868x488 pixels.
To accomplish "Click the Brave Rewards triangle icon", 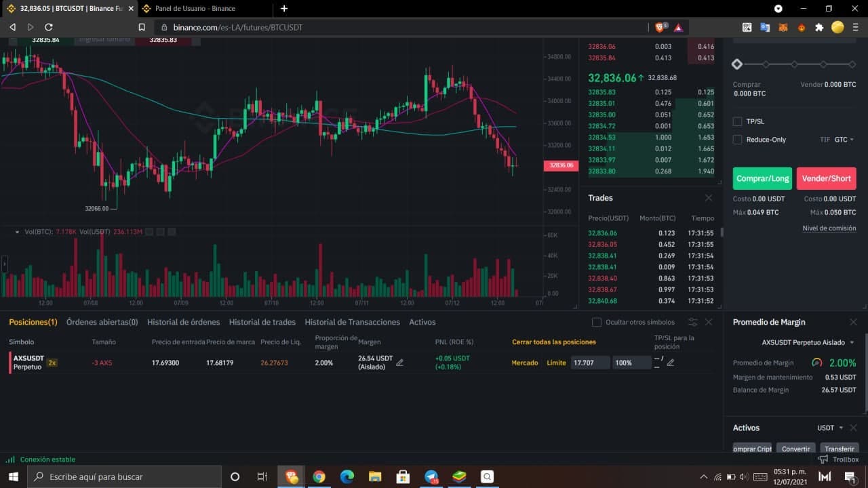I will [677, 27].
